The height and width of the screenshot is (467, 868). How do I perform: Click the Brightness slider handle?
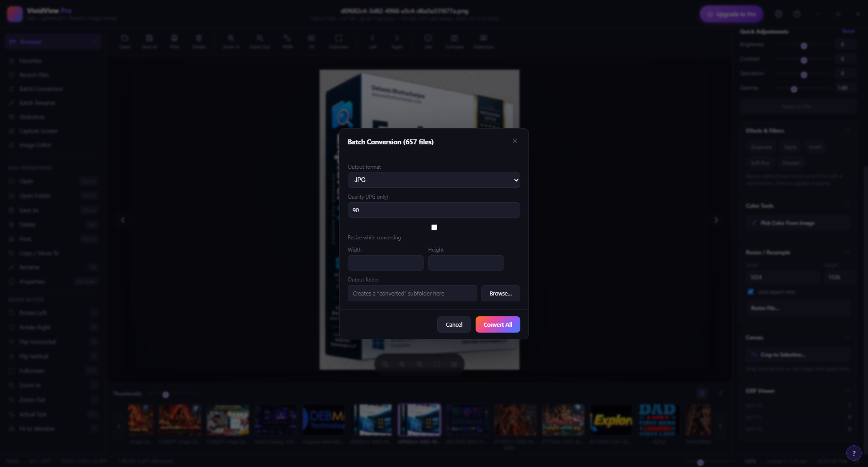(804, 46)
